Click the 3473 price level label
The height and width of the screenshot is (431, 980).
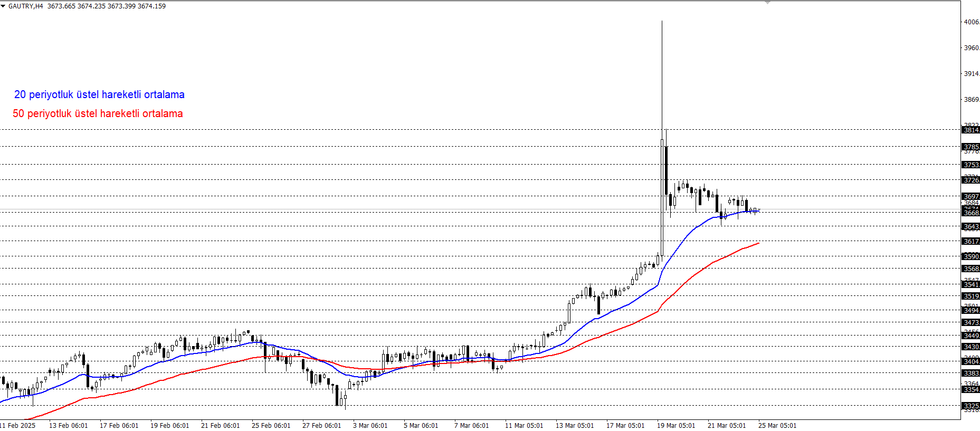pyautogui.click(x=971, y=322)
